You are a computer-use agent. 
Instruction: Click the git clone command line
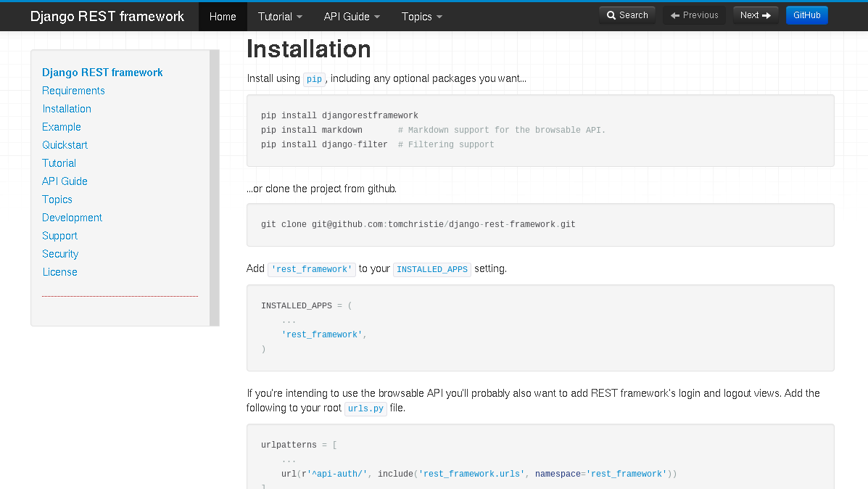418,224
